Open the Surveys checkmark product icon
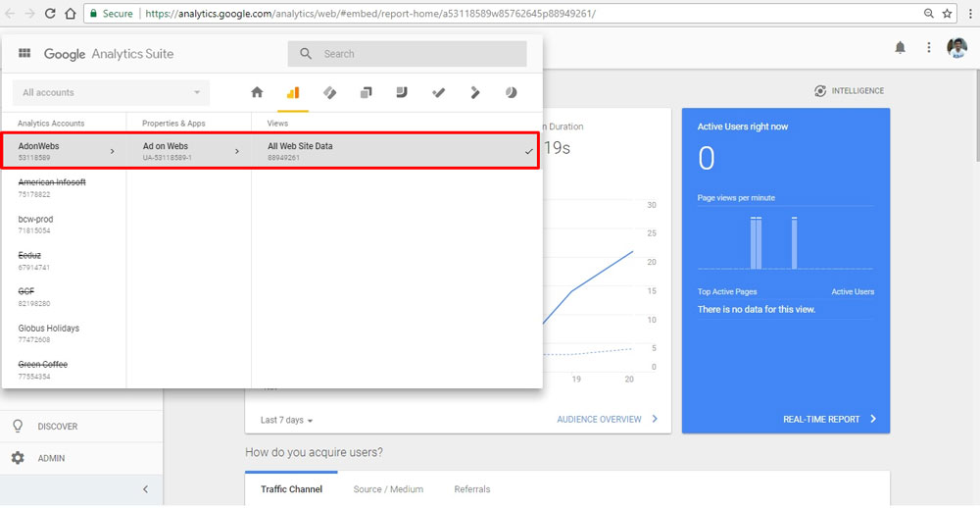The height and width of the screenshot is (508, 980). 438,92
